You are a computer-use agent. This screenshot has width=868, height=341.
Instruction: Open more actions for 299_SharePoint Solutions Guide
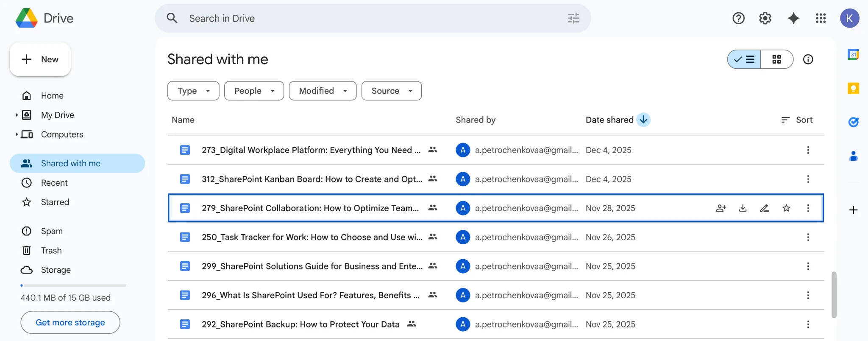tap(808, 266)
